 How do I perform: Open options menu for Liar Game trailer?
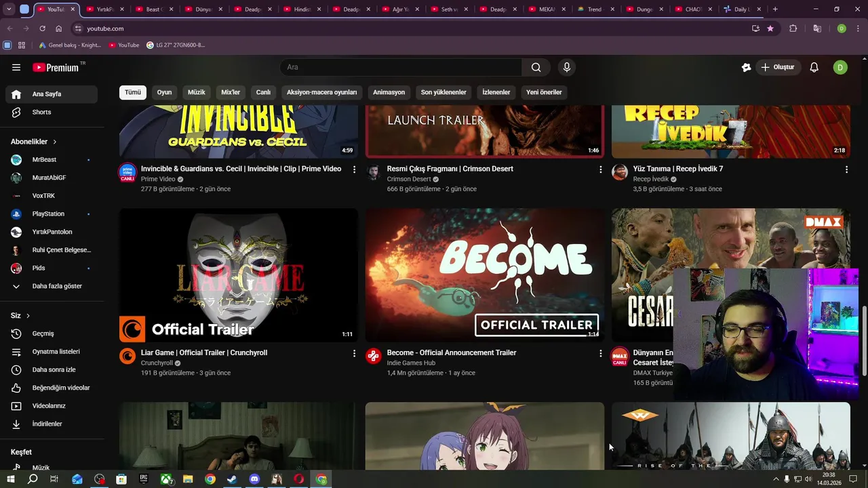tap(354, 353)
